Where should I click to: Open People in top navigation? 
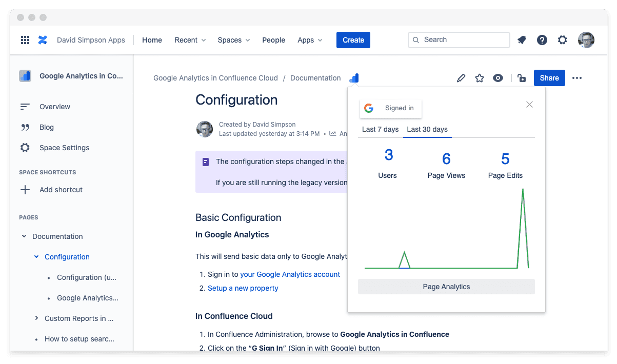273,40
